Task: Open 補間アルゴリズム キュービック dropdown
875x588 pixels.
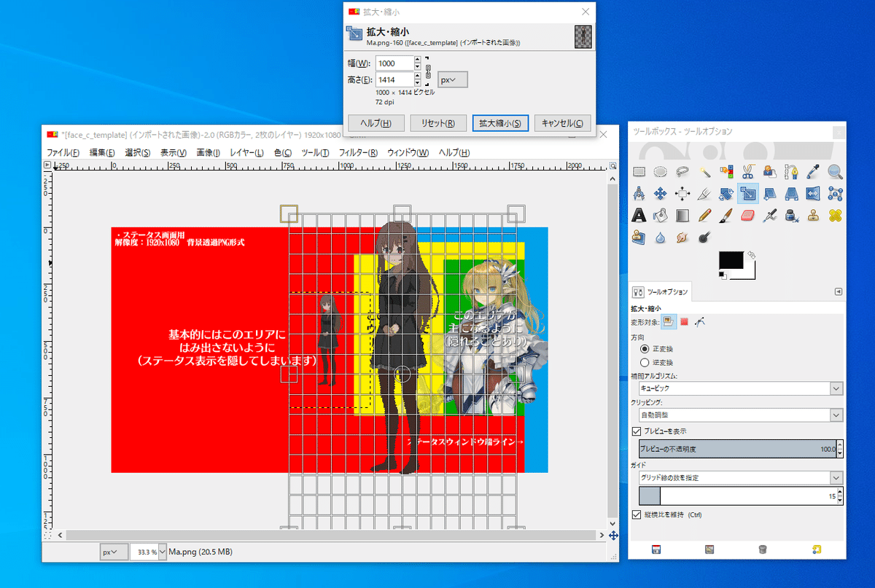Action: (x=741, y=388)
